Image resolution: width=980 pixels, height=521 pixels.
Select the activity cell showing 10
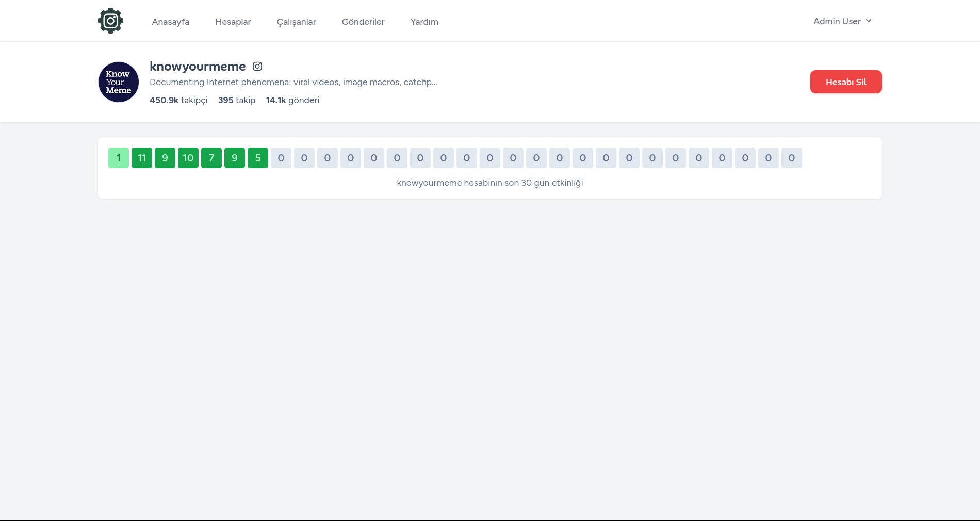188,158
